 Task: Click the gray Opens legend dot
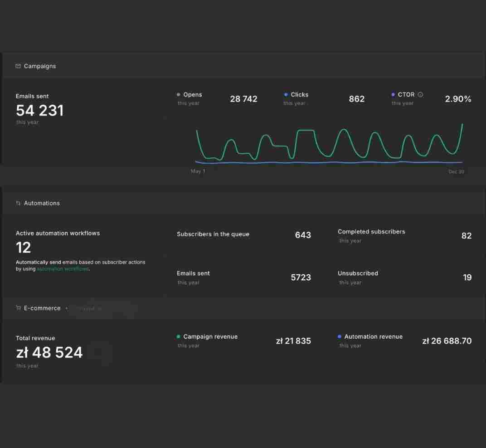point(178,95)
